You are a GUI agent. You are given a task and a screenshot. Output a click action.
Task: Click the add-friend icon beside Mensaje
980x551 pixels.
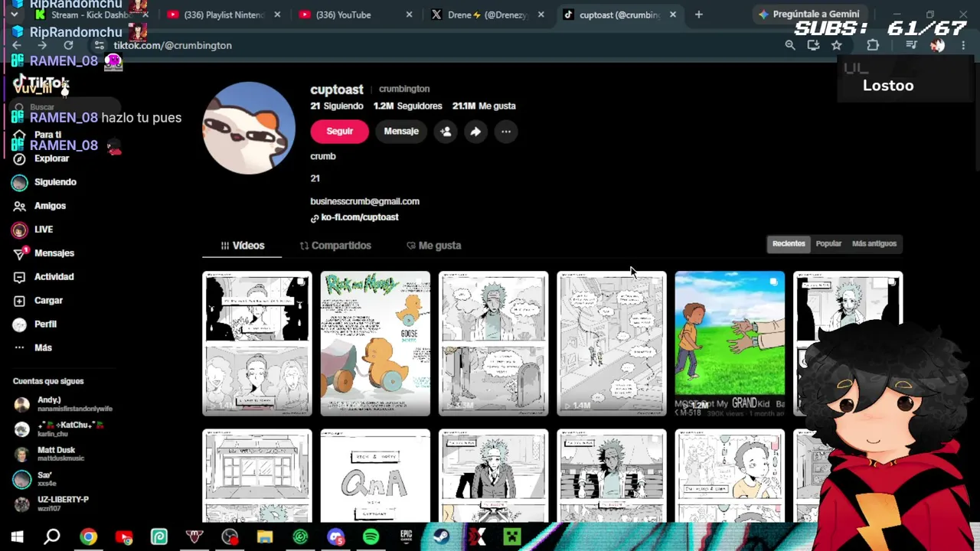pos(446,132)
